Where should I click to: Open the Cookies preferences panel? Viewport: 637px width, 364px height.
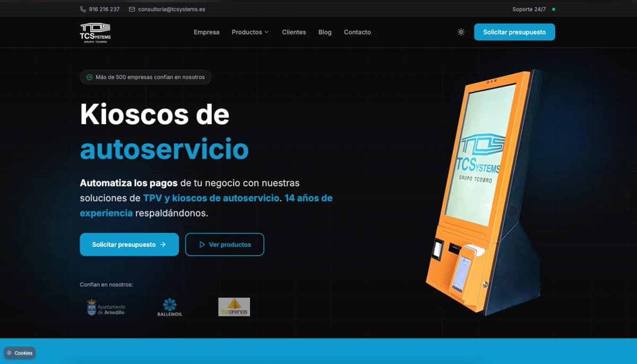pos(20,353)
